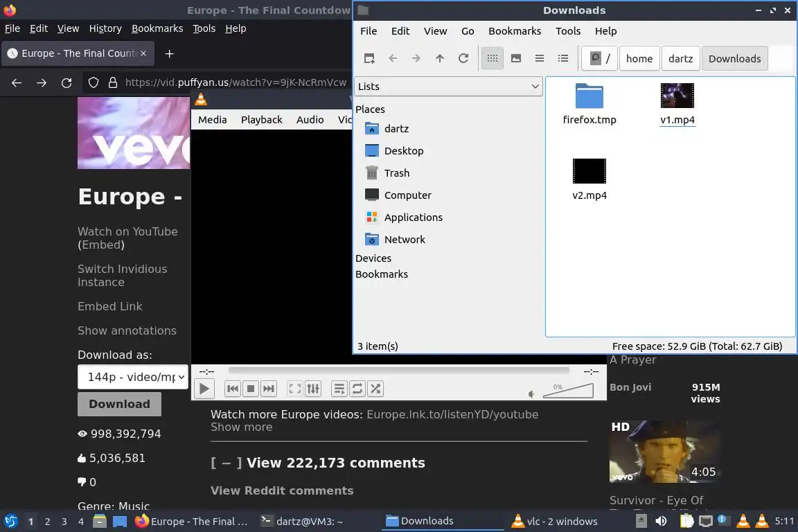Image resolution: width=798 pixels, height=532 pixels.
Task: Select the v1.mp4 video file
Action: [x=677, y=105]
